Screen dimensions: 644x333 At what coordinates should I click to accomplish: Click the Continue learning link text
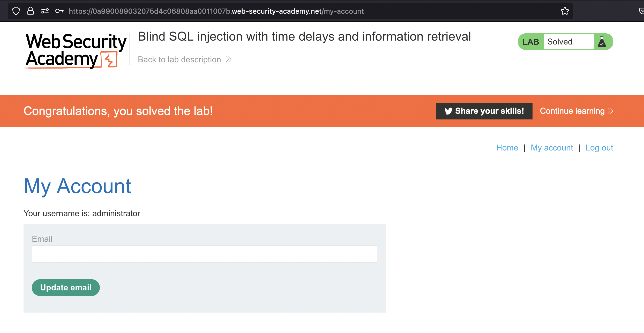[572, 111]
